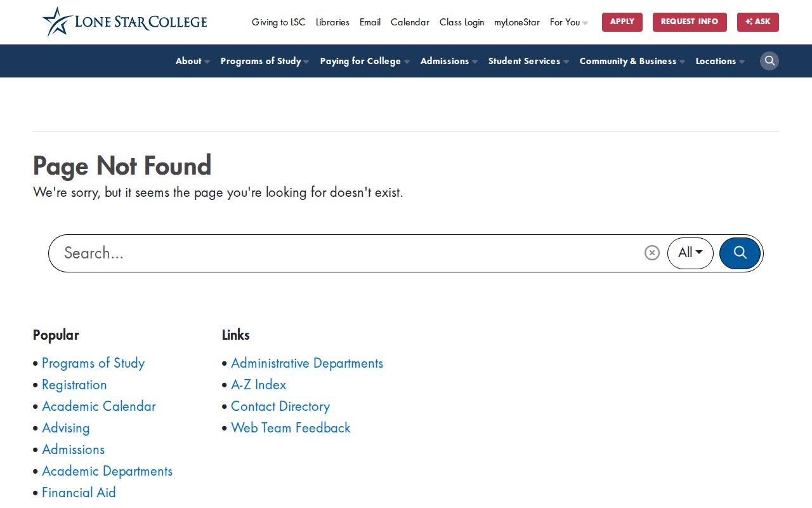Click the red ASK button
This screenshot has width=812, height=508.
tap(757, 22)
